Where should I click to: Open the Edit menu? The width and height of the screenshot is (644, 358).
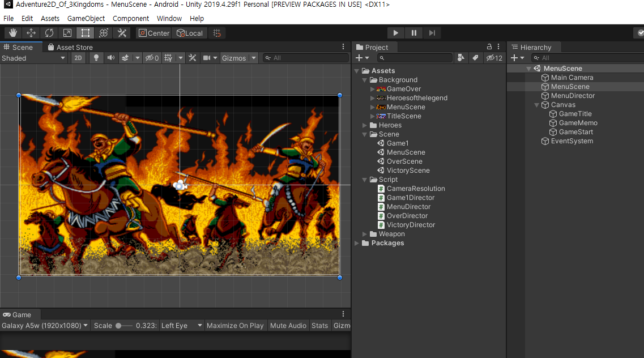click(x=27, y=19)
